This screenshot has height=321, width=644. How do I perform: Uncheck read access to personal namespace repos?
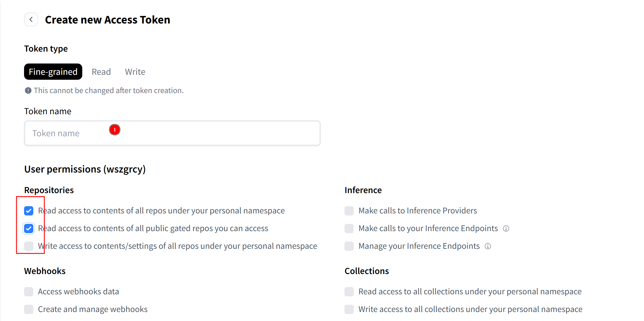click(29, 211)
